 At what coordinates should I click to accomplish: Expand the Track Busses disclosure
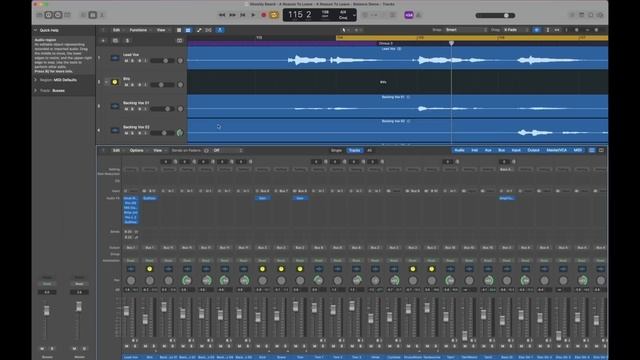[36, 91]
